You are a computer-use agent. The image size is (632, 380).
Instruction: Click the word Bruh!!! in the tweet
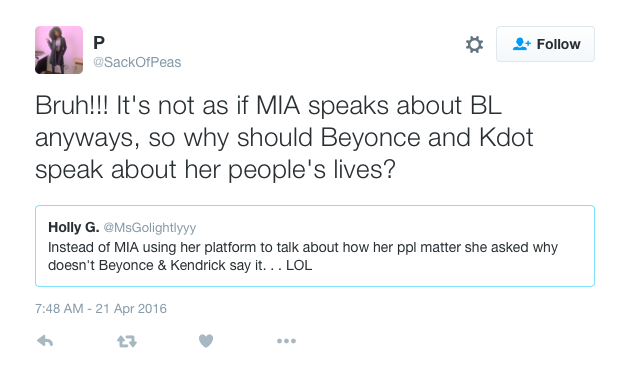click(72, 106)
